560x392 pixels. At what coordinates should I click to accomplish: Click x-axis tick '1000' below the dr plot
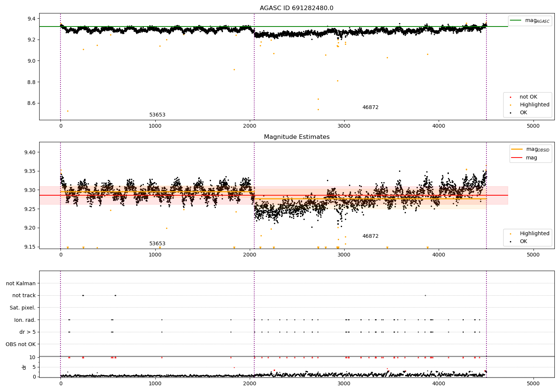point(155,384)
